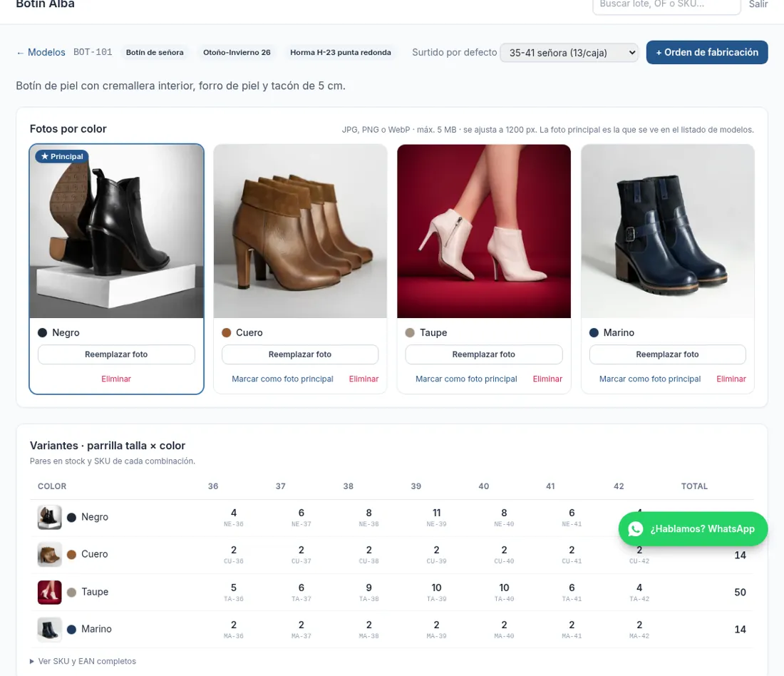Open the Marino boot photo card
The image size is (784, 676).
pos(668,231)
